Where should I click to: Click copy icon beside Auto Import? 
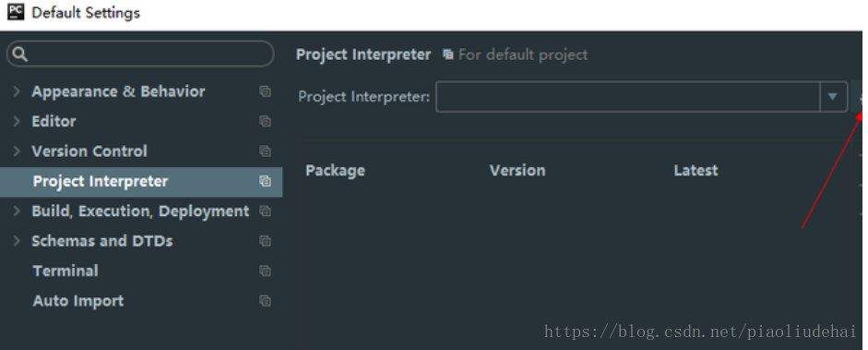(265, 301)
